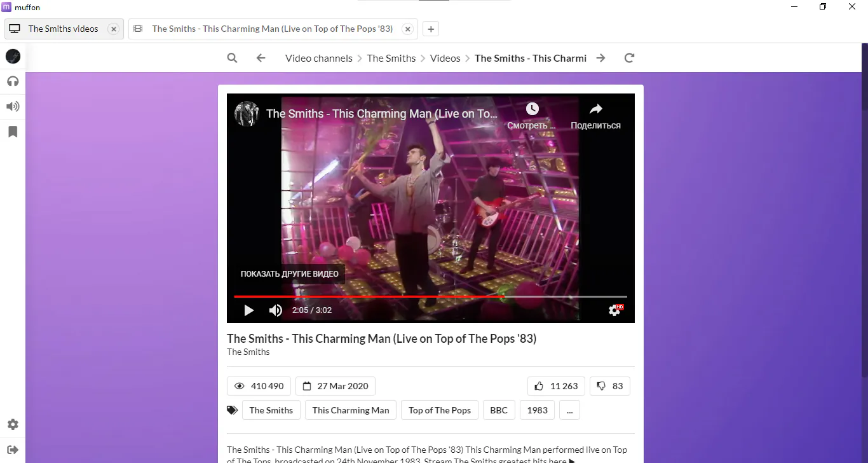The image size is (868, 463).
Task: Expand hidden tags with the ellipsis button
Action: coord(569,410)
